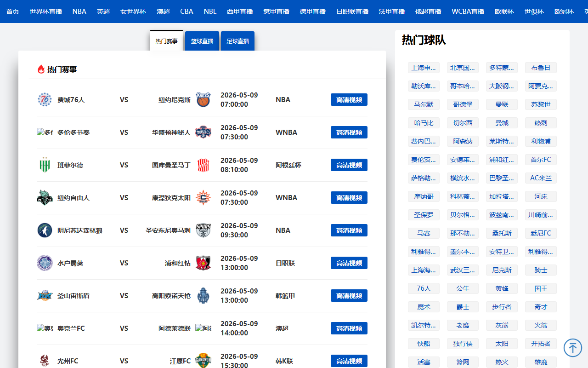
Task: Open the 步行者 team tag
Action: coord(502,307)
